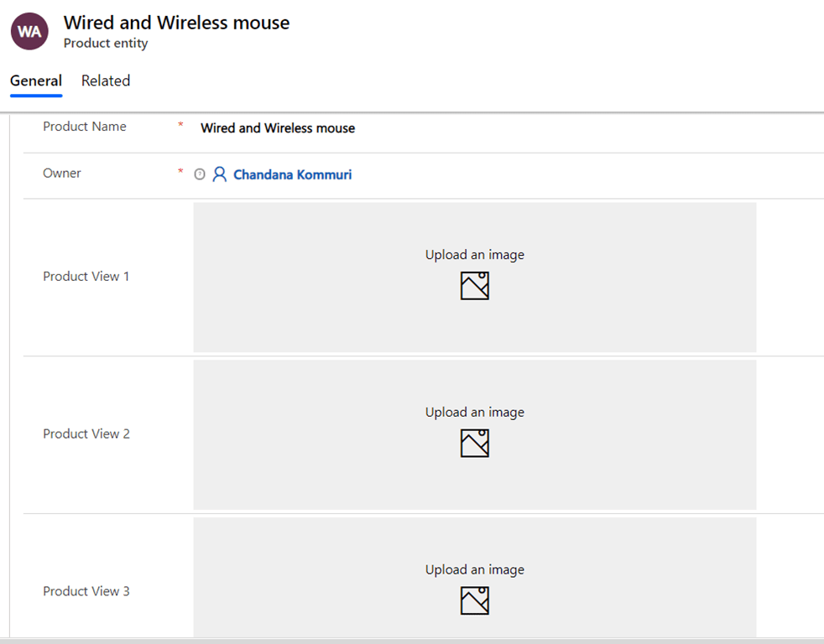Click the image icon in Product View 3
Screen dimensions: 824x644
click(x=474, y=600)
